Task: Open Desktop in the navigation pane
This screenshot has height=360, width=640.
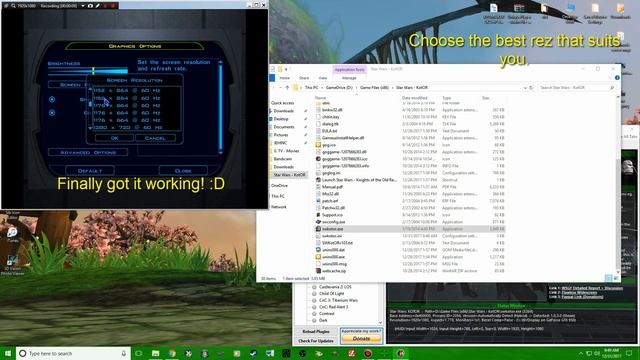Action: (x=281, y=119)
